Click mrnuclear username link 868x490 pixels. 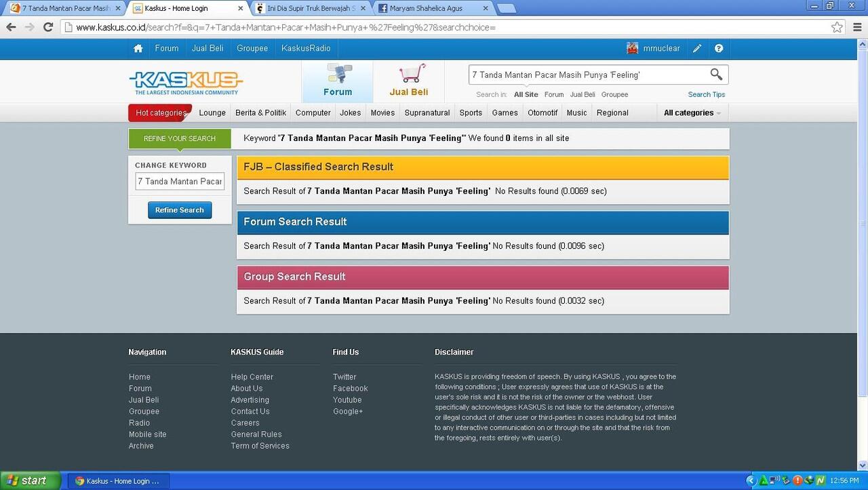coord(661,48)
